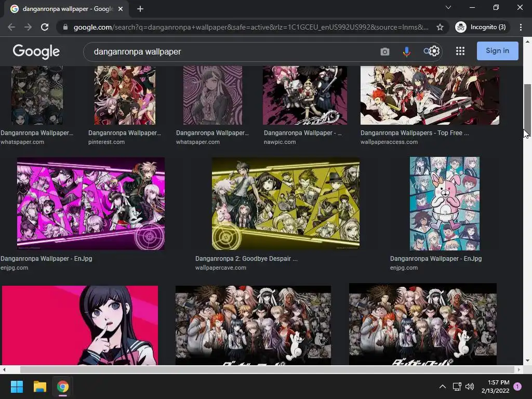Open the notification badge in taskbar
This screenshot has width=532, height=399.
[517, 387]
